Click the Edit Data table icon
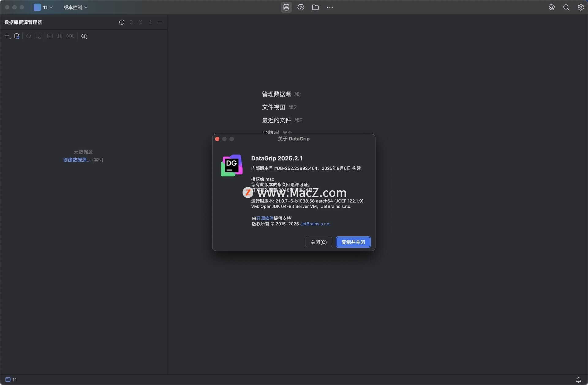The width and height of the screenshot is (588, 385). click(59, 36)
